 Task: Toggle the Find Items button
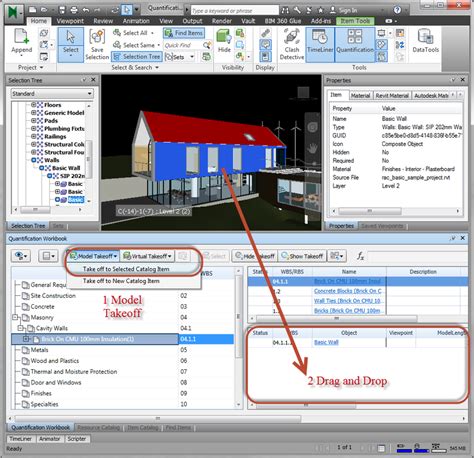point(184,33)
